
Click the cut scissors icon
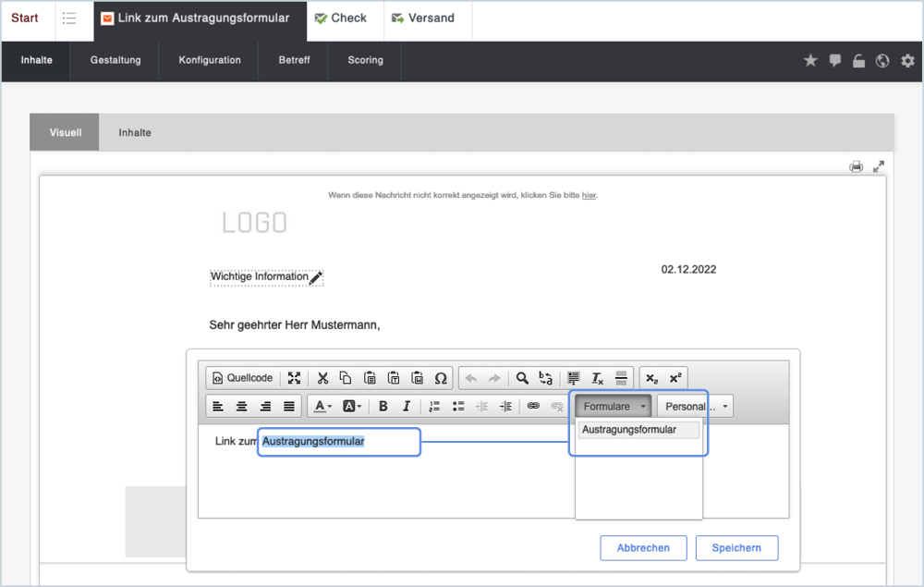click(x=322, y=378)
